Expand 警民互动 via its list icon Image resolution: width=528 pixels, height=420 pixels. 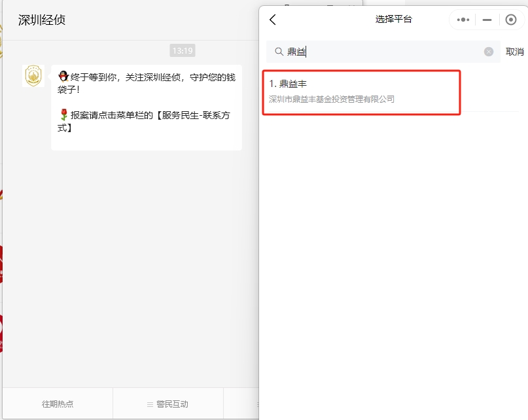tap(150, 404)
